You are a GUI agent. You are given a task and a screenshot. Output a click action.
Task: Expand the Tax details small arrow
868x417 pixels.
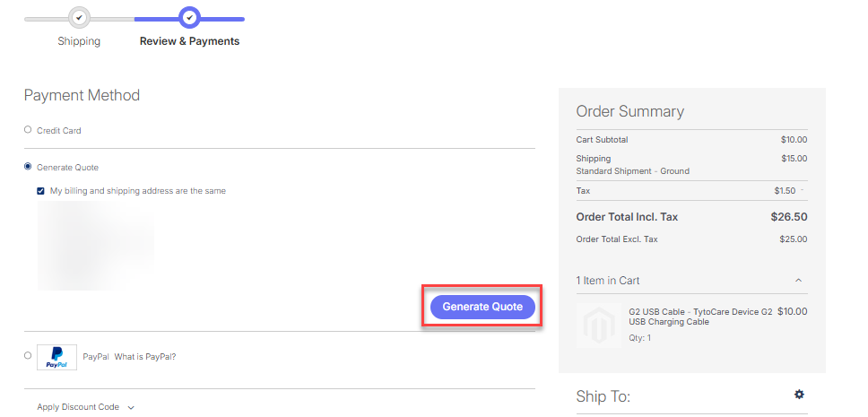coord(803,190)
